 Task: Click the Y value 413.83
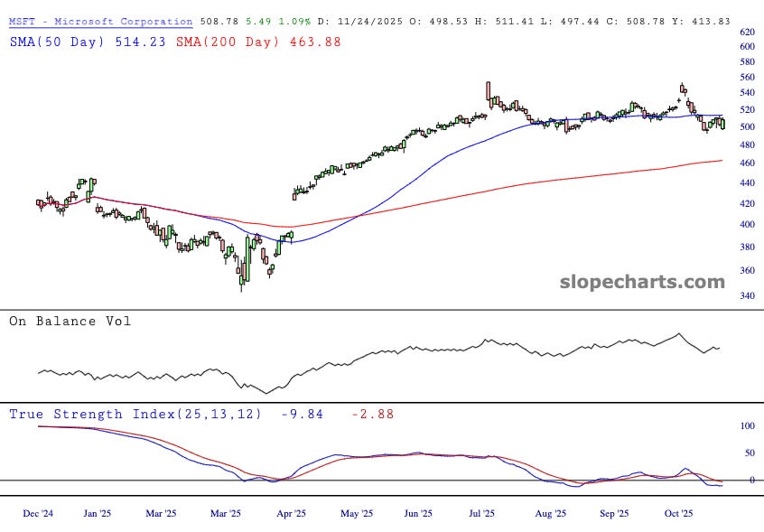click(x=711, y=22)
